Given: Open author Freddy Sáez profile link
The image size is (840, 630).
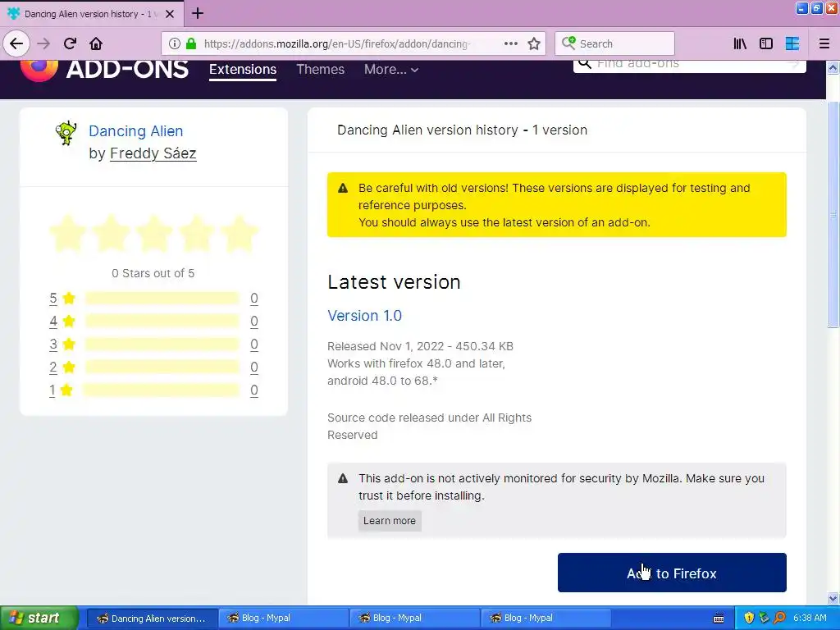Looking at the screenshot, I should 153,153.
